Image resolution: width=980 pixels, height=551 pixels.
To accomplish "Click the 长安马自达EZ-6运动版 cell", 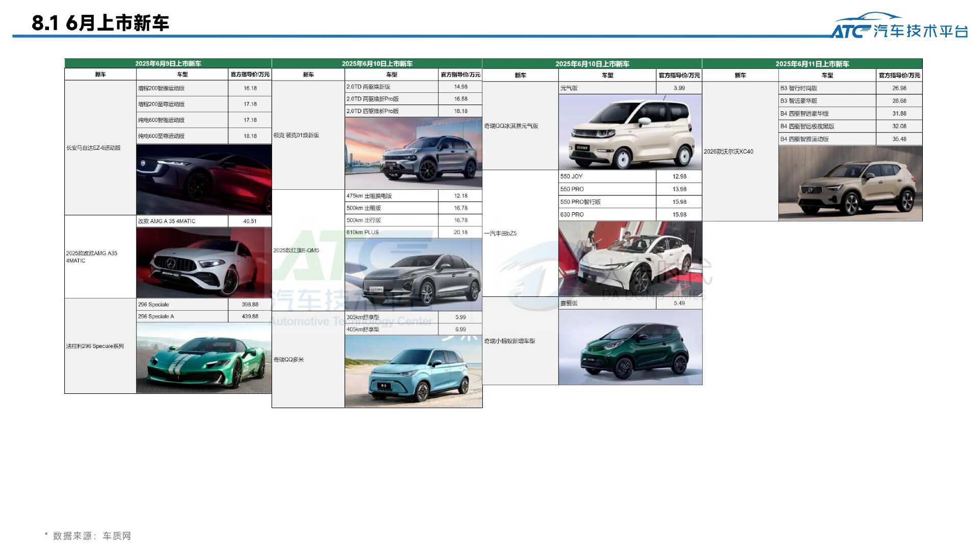I will coord(101,148).
